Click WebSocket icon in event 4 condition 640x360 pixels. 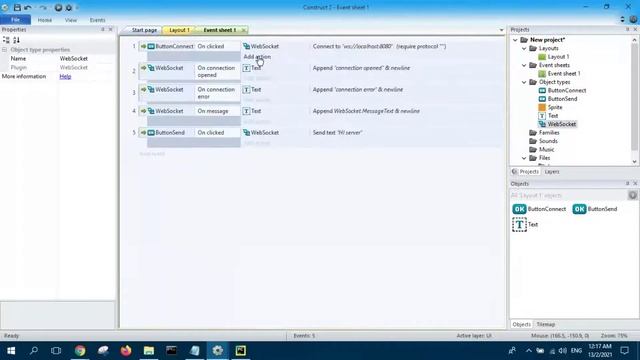[151, 111]
